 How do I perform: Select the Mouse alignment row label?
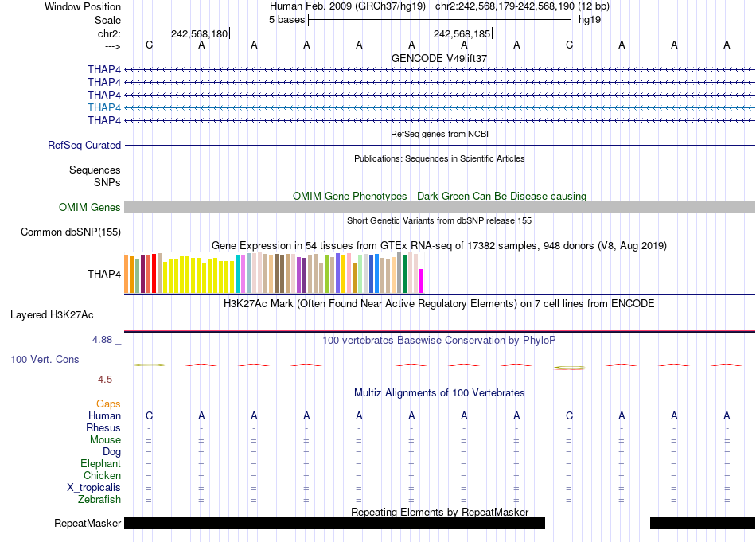point(105,440)
